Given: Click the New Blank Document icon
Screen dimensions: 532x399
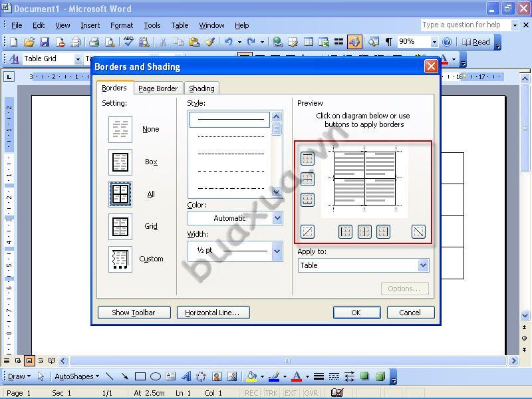Looking at the screenshot, I should (x=14, y=42).
